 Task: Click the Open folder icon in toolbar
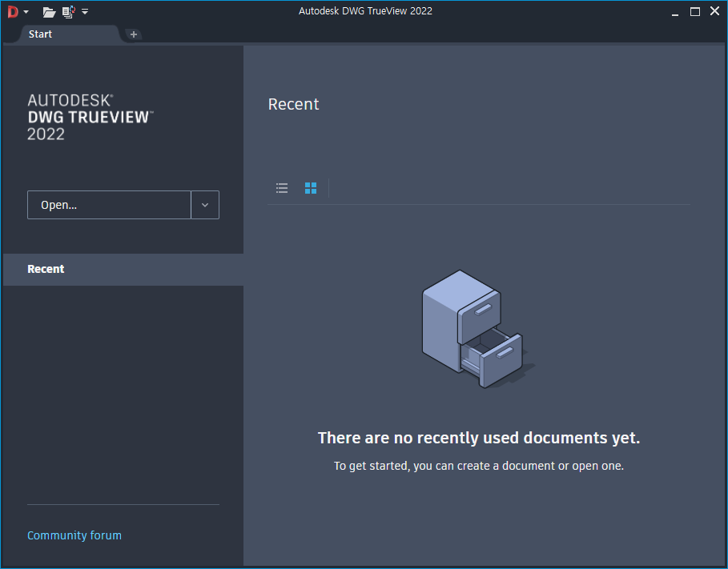(x=49, y=12)
